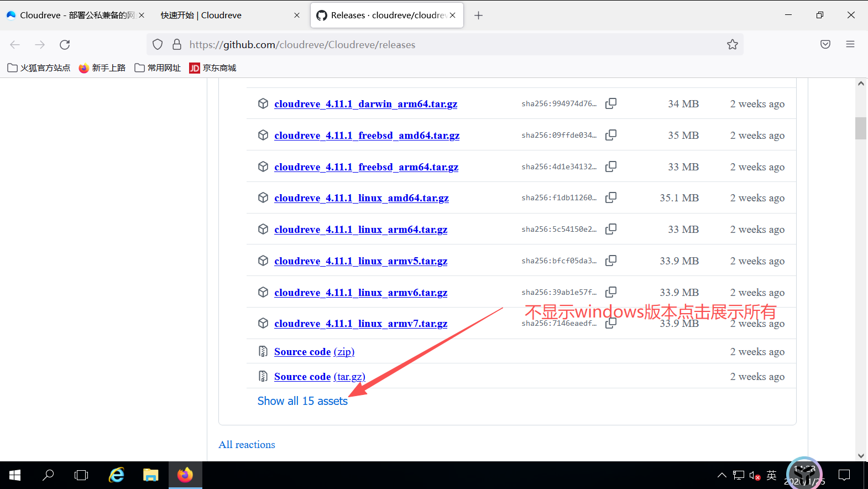Expand Show all 15 assets
868x489 pixels.
[x=302, y=401]
